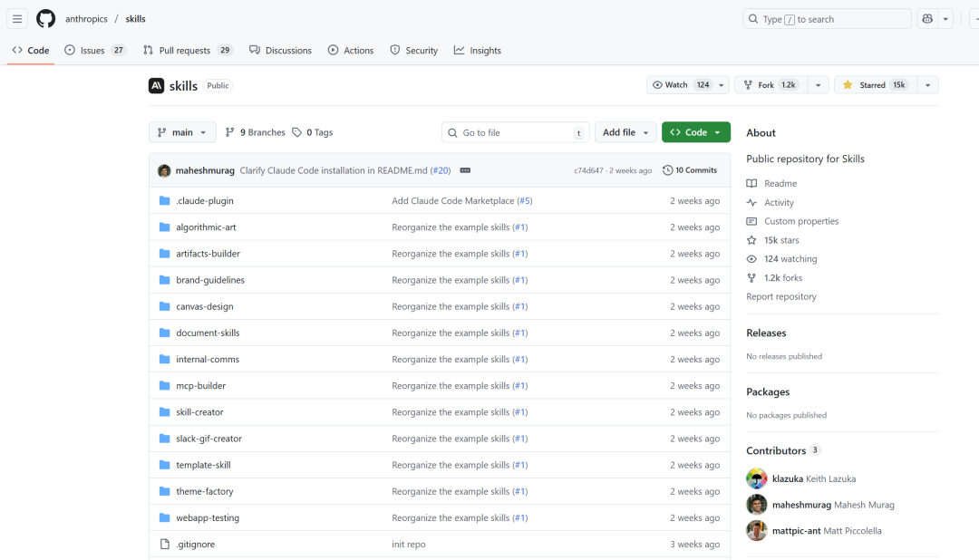979x560 pixels.
Task: Click the Go to file field
Action: pos(515,132)
